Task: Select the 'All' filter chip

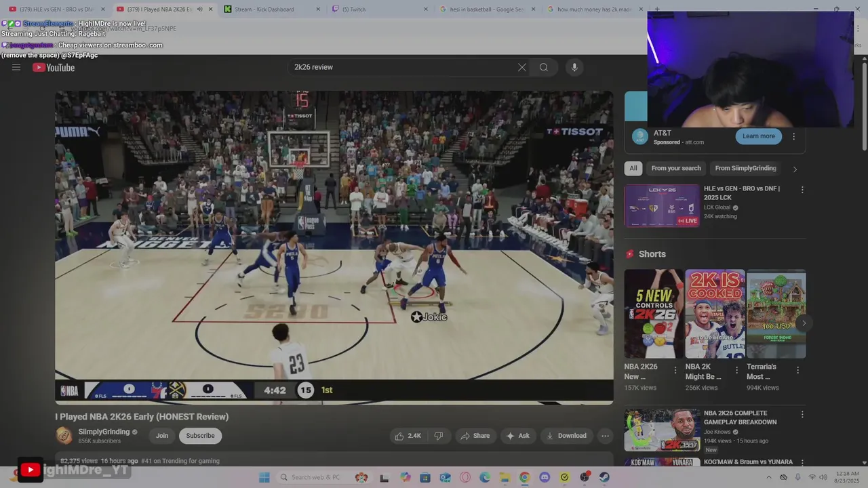Action: click(633, 168)
